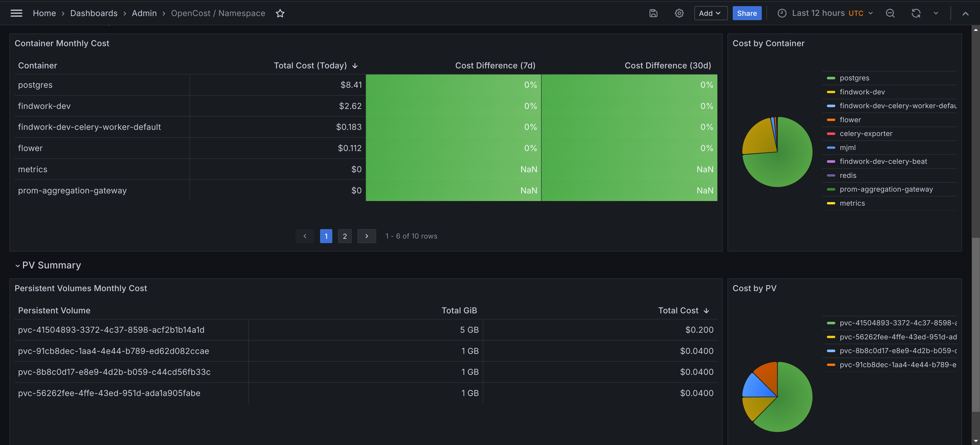
Task: Star the OpenCost / Namespace dashboard
Action: coord(280,13)
